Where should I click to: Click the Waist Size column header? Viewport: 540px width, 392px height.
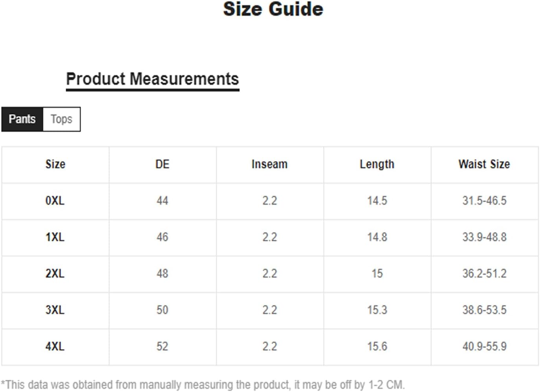485,164
